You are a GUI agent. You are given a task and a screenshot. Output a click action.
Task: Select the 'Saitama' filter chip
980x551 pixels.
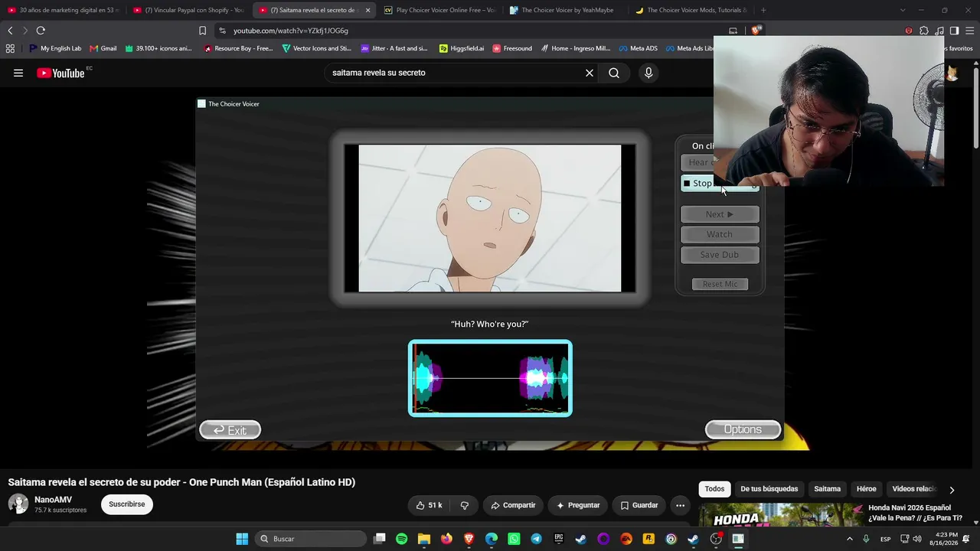827,489
